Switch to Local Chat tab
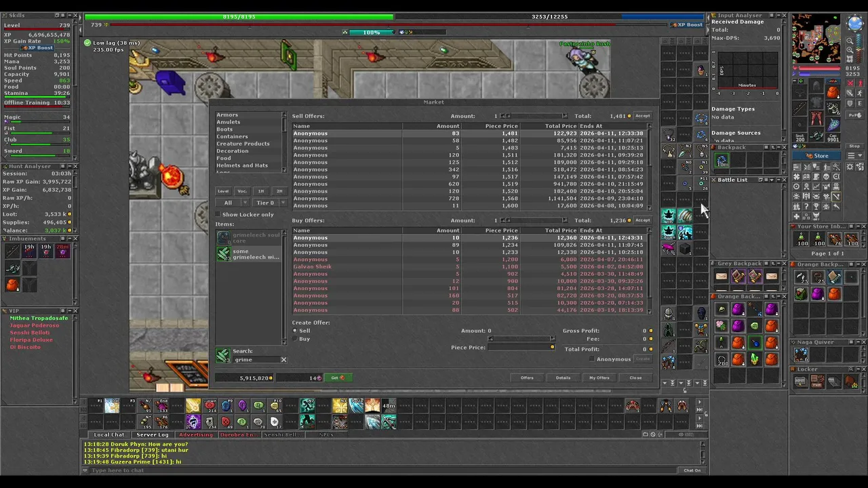This screenshot has height=488, width=868. point(109,434)
